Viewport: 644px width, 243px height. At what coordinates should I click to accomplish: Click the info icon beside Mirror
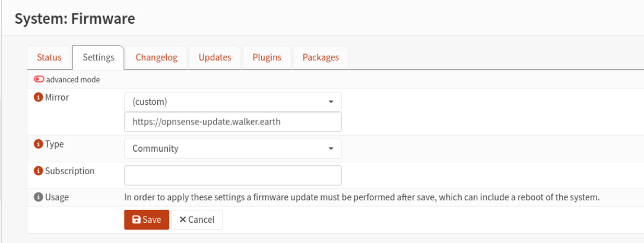[38, 98]
